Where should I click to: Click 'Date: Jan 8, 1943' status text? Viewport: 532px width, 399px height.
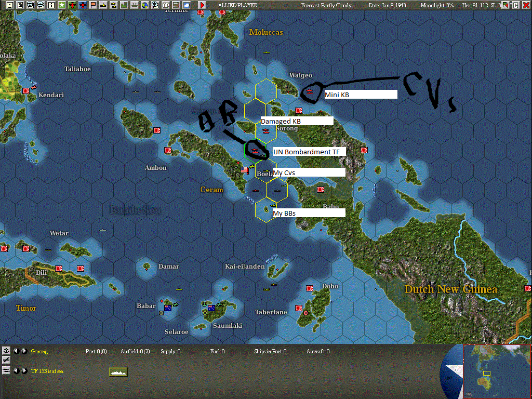[387, 5]
